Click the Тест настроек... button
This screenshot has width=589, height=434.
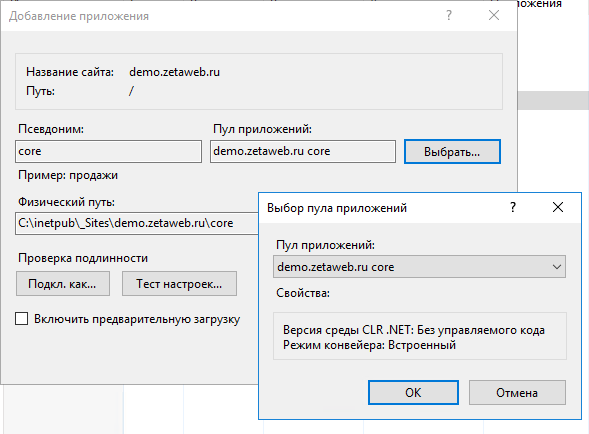coord(179,284)
